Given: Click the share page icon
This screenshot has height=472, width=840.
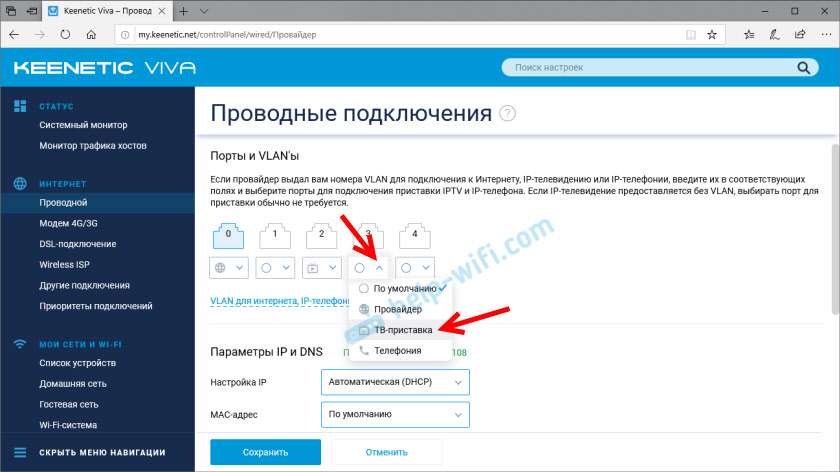Looking at the screenshot, I should [800, 35].
